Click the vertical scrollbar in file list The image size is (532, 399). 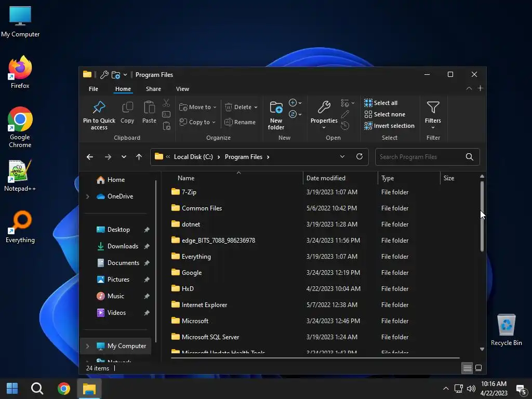coord(482,217)
